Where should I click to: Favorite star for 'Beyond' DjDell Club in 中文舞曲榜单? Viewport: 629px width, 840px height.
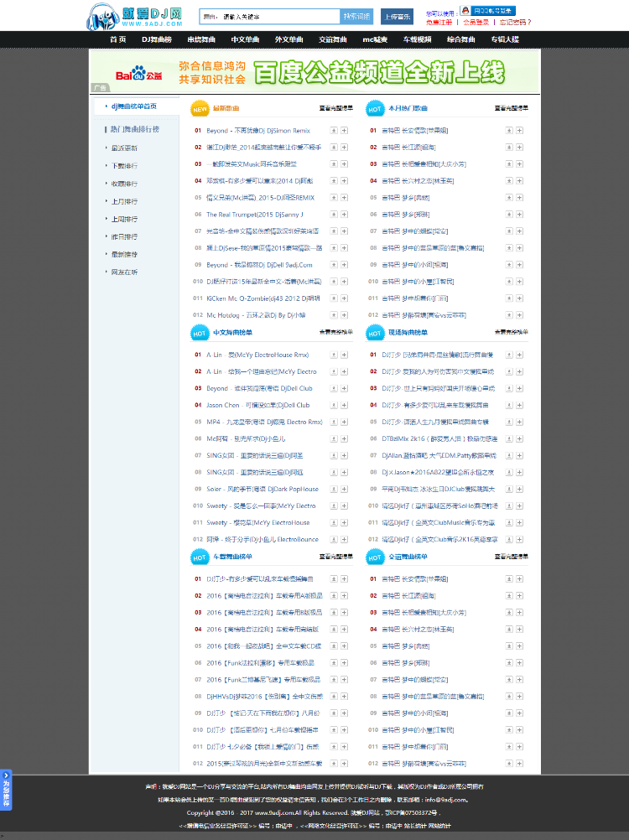click(334, 388)
